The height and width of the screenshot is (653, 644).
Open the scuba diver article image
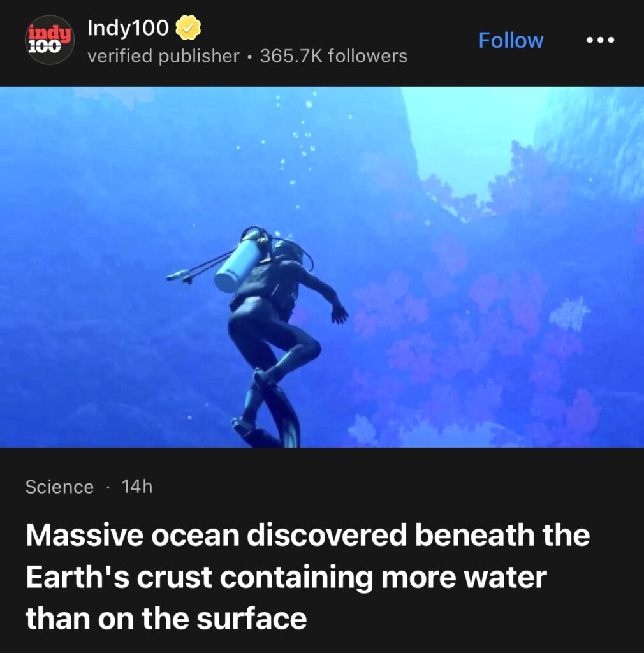[322, 267]
